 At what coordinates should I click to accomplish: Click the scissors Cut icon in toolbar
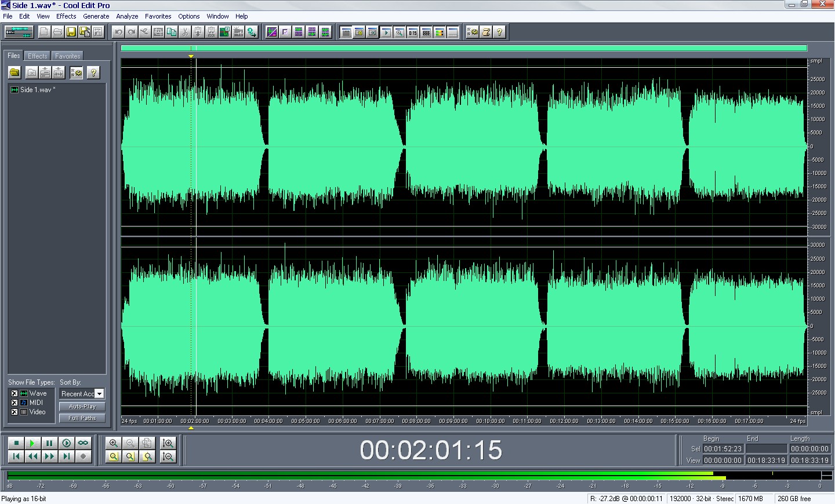click(x=185, y=32)
